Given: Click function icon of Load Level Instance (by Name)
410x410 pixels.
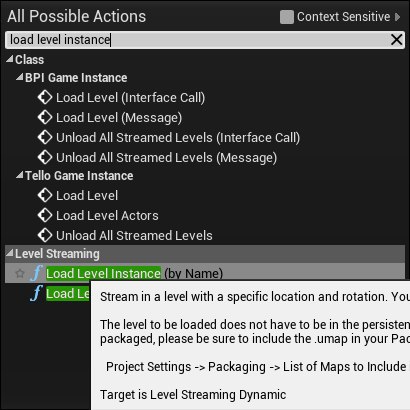Looking at the screenshot, I should (x=36, y=273).
